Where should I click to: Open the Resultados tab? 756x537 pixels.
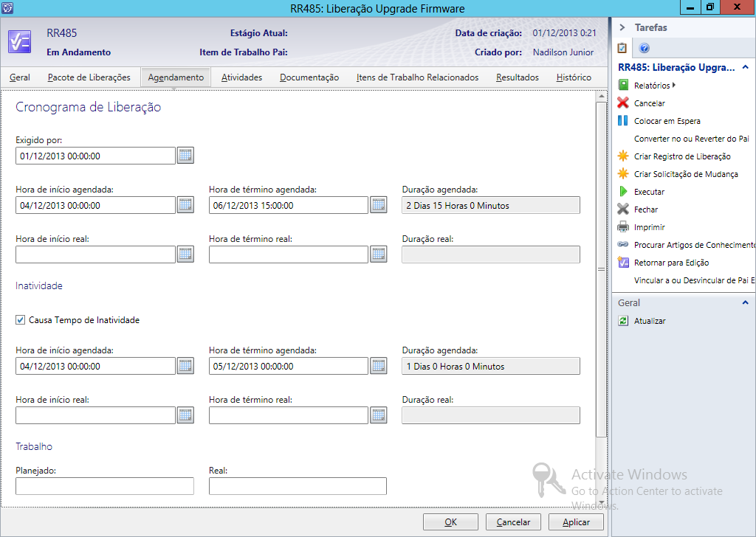(518, 77)
